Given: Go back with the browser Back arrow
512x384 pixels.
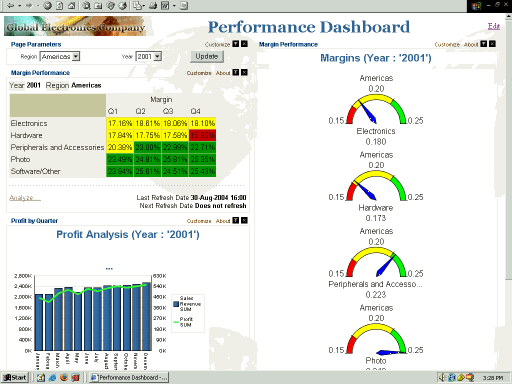Looking at the screenshot, I should tap(11, 5).
